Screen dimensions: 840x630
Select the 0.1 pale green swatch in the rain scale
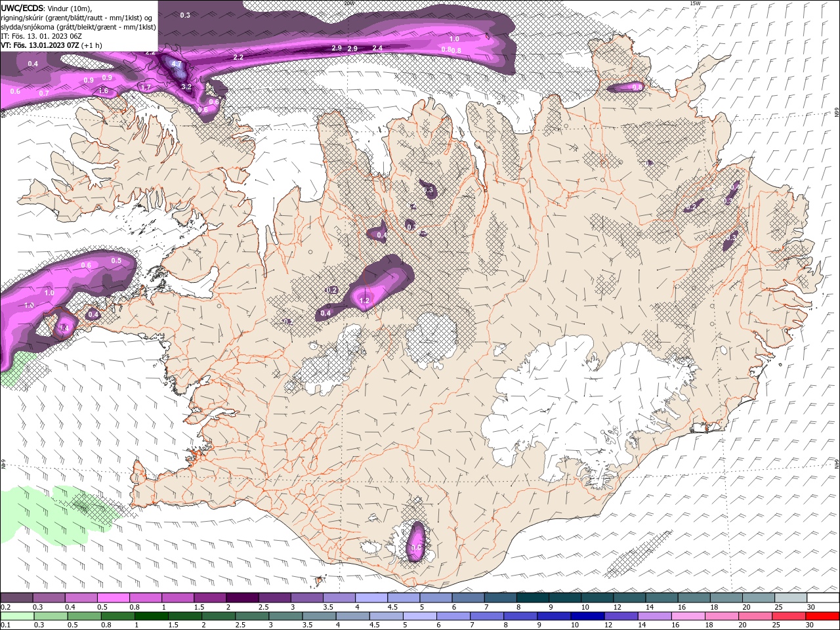click(17, 616)
